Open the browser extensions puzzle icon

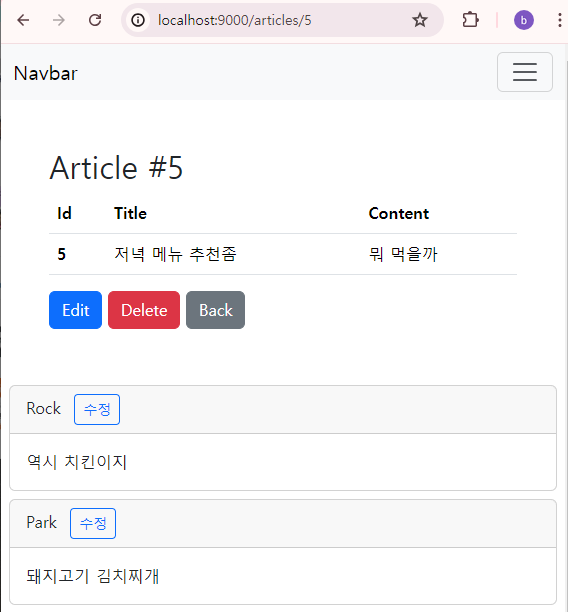click(x=470, y=20)
